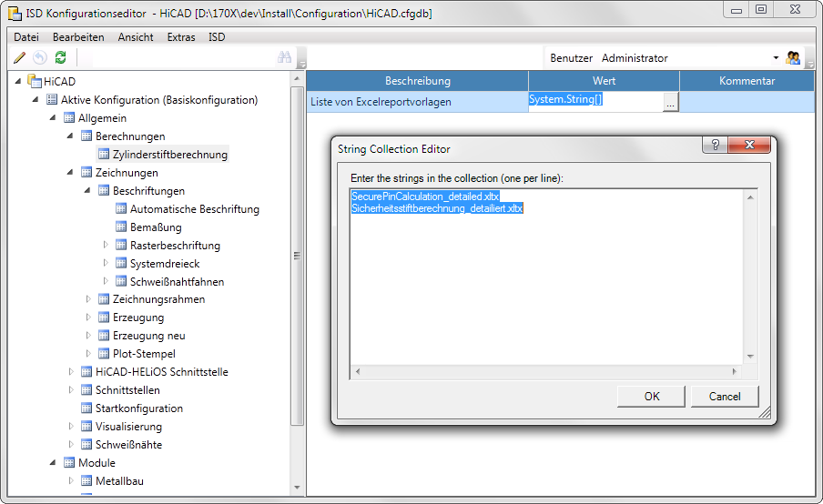Click the Systemdreieck table icon
823x504 pixels.
(121, 263)
